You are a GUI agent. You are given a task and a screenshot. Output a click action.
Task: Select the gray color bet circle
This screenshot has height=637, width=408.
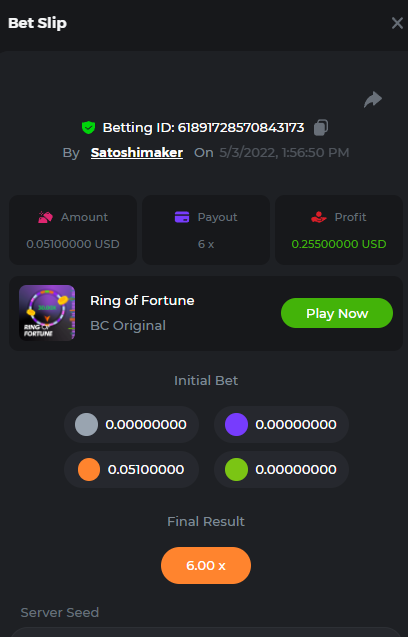[87, 425]
